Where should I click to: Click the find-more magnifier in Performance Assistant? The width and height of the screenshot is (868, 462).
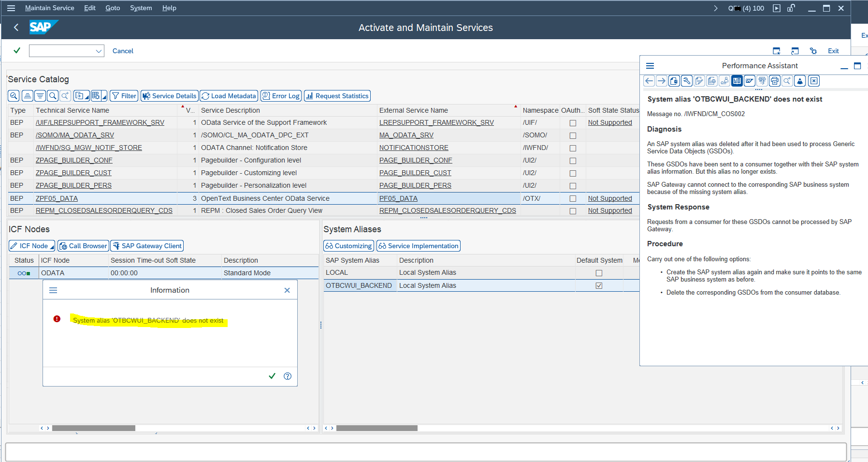point(787,81)
